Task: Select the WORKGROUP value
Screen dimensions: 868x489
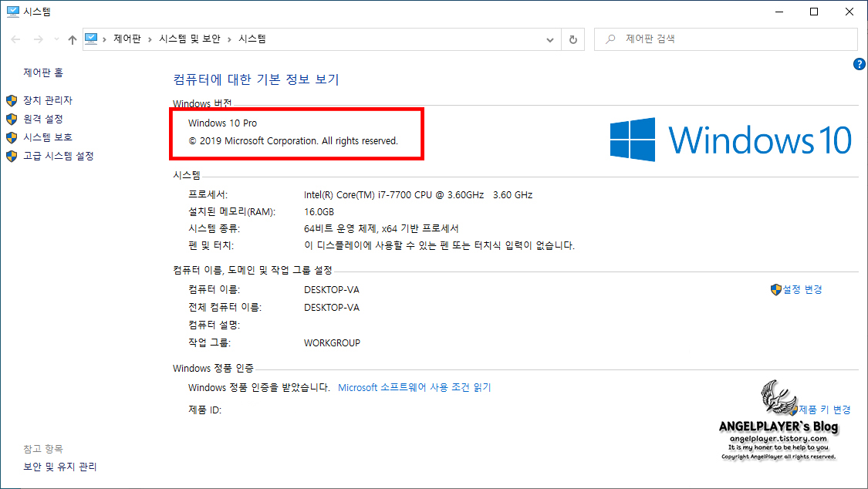Action: point(332,343)
